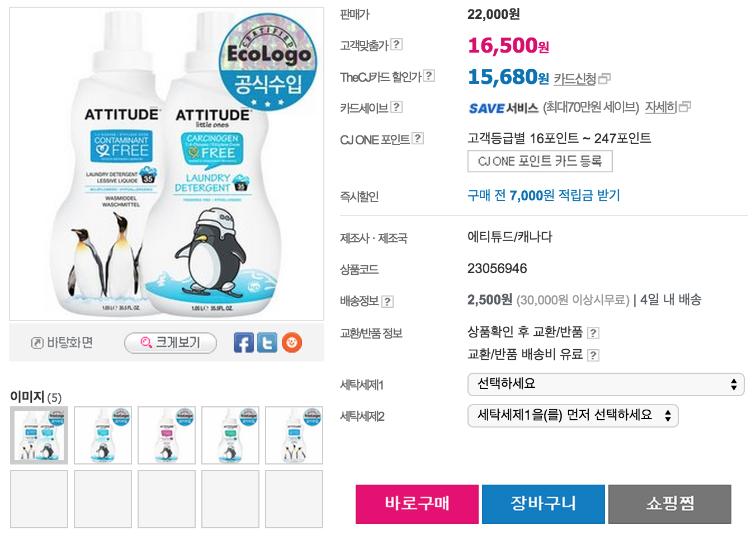The width and height of the screenshot is (756, 535).
Task: Expand the 세탁세제2 dropdown
Action: click(x=573, y=416)
